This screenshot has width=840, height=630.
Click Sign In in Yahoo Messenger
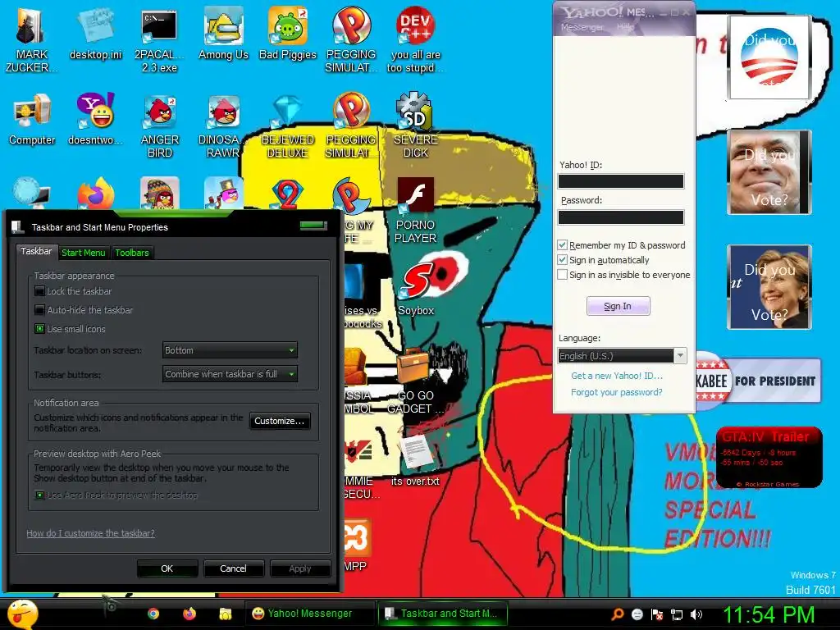click(619, 306)
